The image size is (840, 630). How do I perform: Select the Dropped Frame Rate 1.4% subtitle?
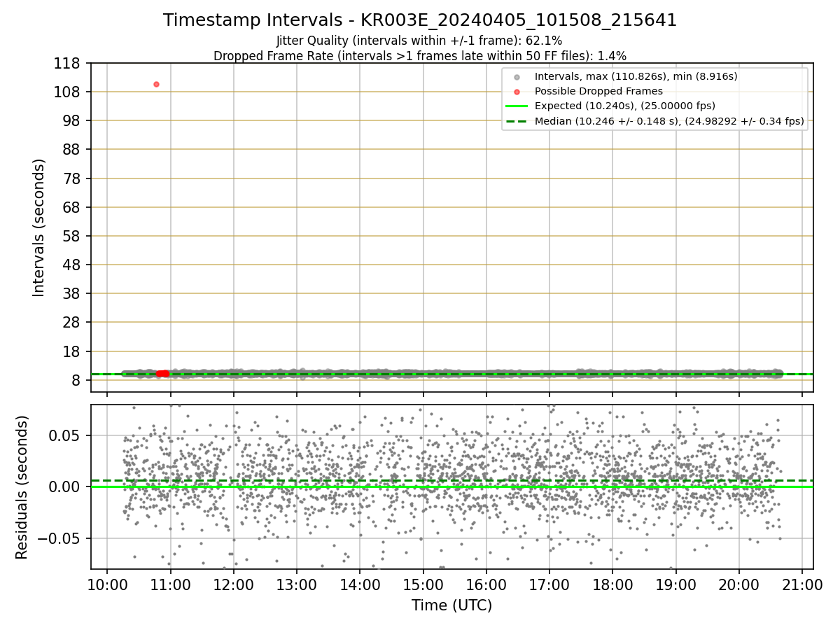(420, 55)
